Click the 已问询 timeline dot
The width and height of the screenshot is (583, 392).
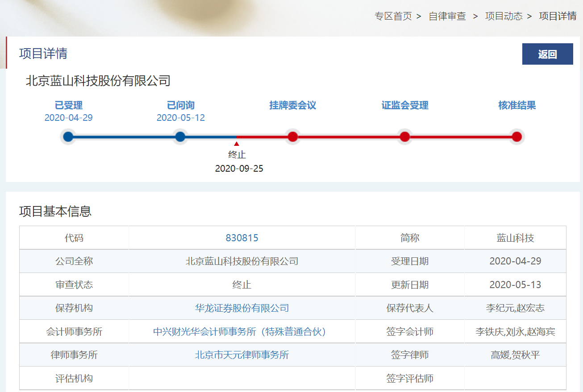[180, 136]
